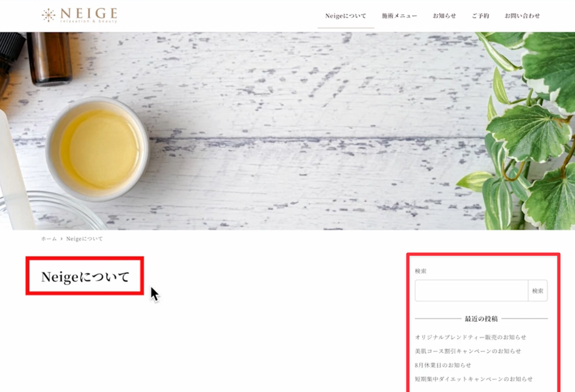Image resolution: width=575 pixels, height=392 pixels.
Task: Click the 検索 label above the search field
Action: [x=421, y=271]
